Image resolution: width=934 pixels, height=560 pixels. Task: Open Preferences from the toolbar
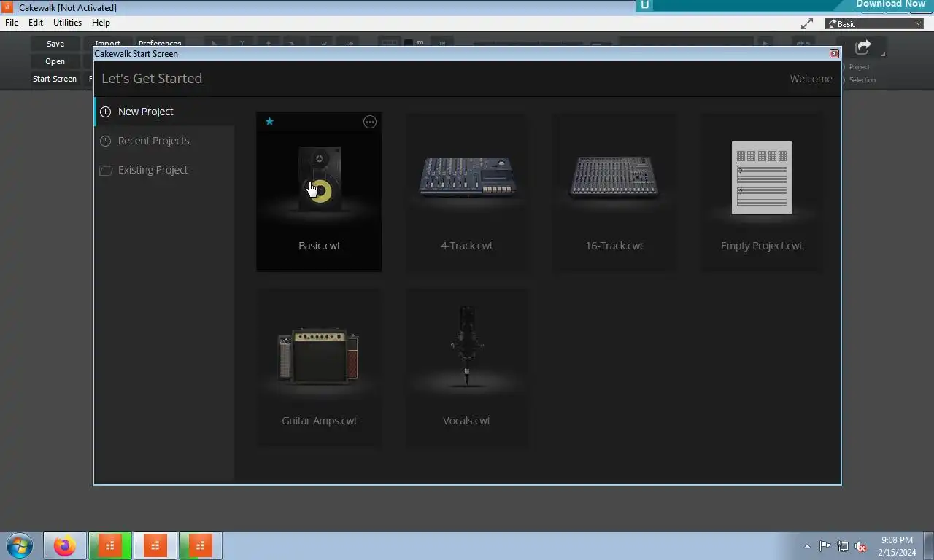pyautogui.click(x=160, y=43)
